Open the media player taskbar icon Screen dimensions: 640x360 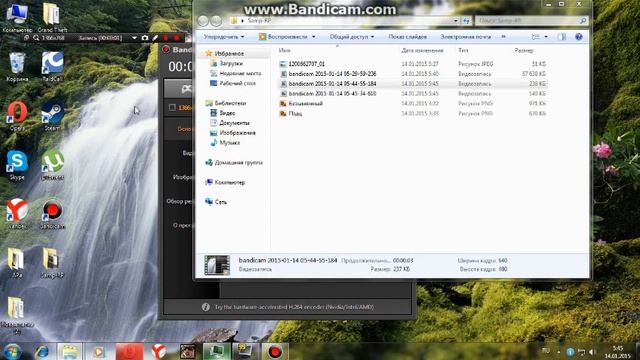(x=99, y=351)
